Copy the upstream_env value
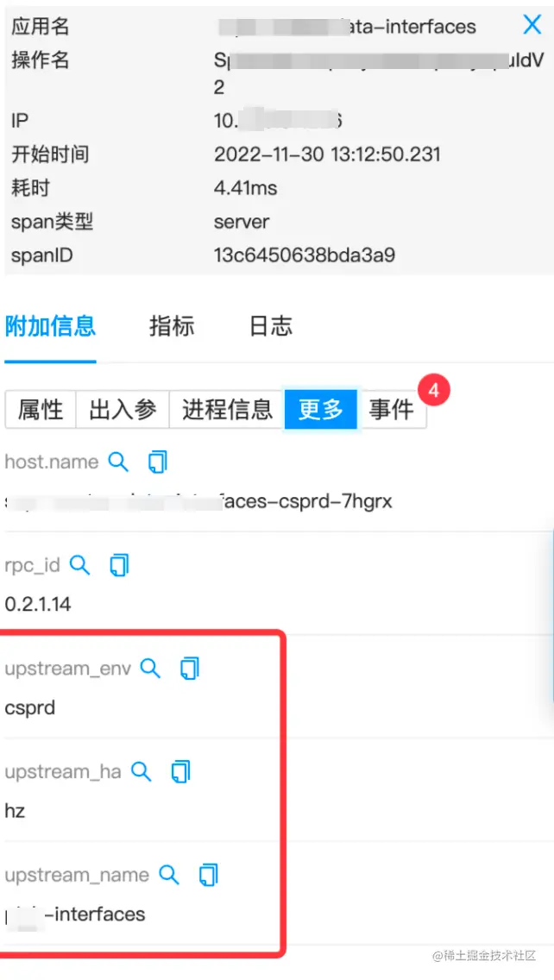Screen dimensions: 554x980 tap(190, 668)
